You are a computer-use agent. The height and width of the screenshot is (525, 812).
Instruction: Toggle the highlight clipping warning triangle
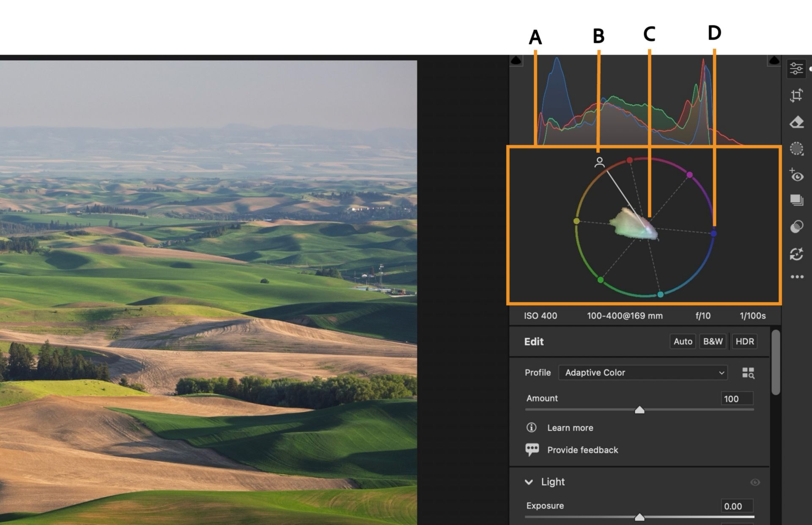774,60
